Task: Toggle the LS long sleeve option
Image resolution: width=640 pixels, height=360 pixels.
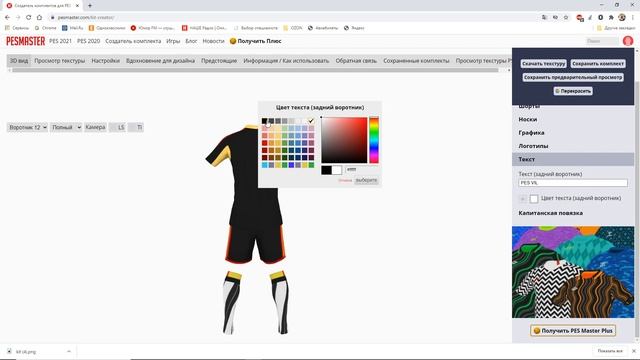Action: pyautogui.click(x=118, y=127)
